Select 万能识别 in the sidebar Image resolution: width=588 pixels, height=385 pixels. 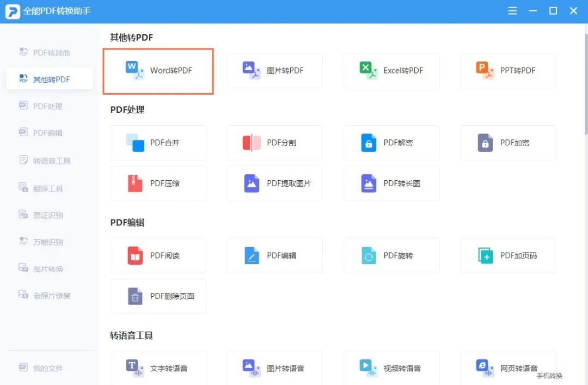click(50, 242)
